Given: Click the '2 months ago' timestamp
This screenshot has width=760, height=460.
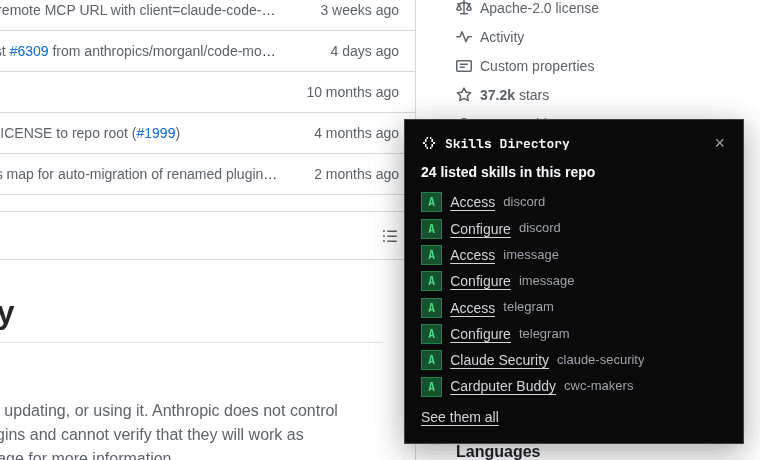Looking at the screenshot, I should click(x=356, y=174).
